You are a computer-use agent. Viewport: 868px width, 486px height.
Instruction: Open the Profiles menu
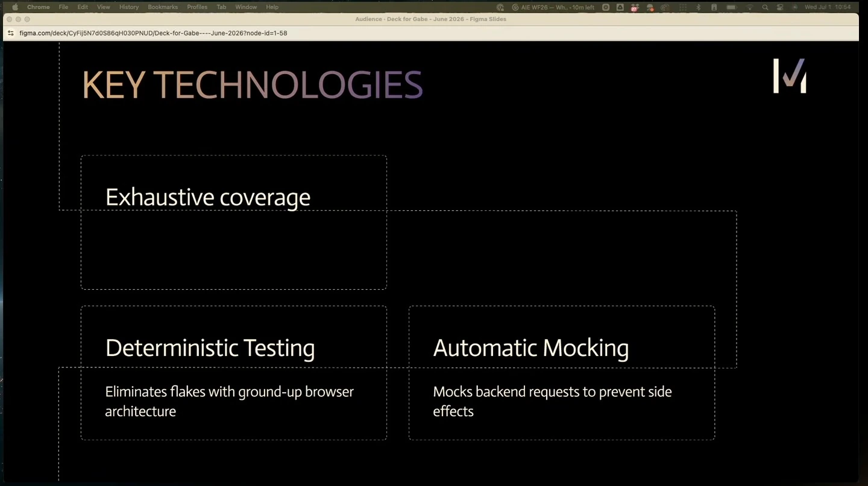pos(197,7)
